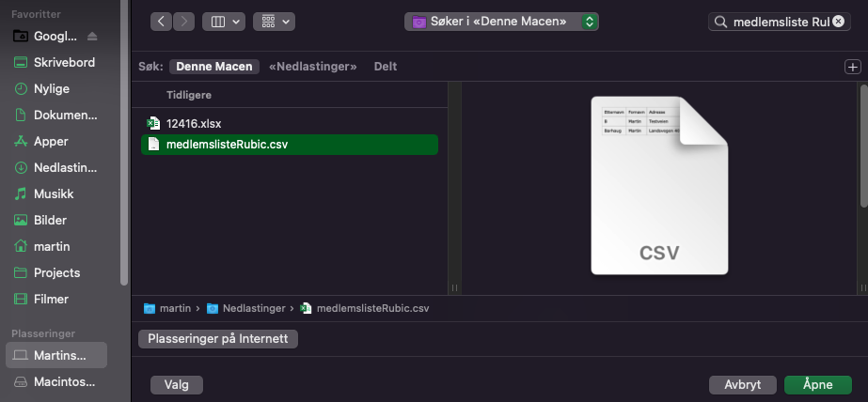Add search criteria with plus button
The height and width of the screenshot is (402, 868).
point(853,67)
